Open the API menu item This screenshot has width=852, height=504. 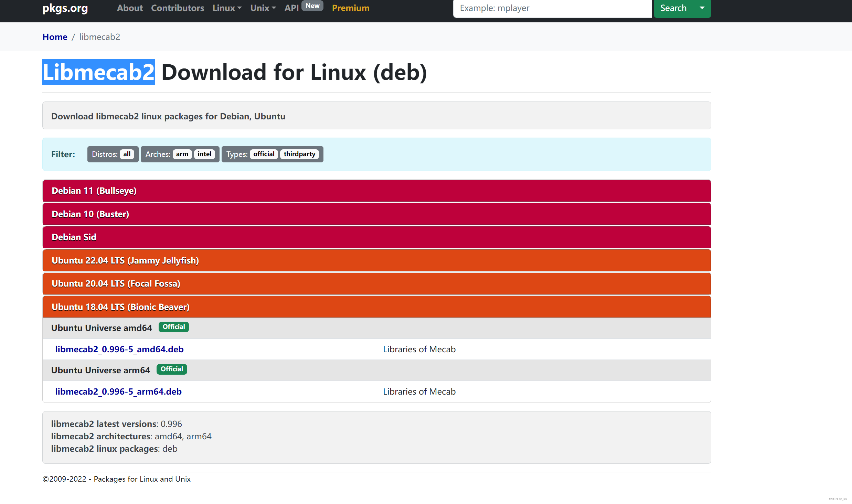tap(291, 8)
